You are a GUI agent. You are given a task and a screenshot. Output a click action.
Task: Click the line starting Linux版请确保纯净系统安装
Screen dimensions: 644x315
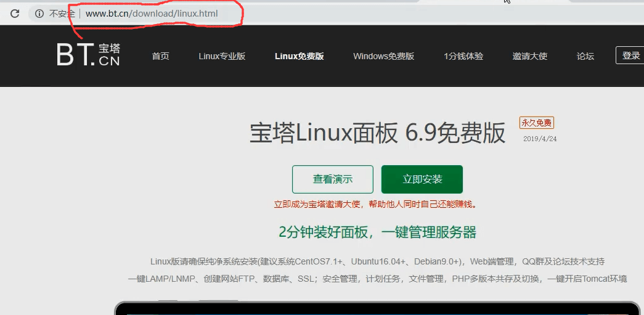(x=377, y=261)
